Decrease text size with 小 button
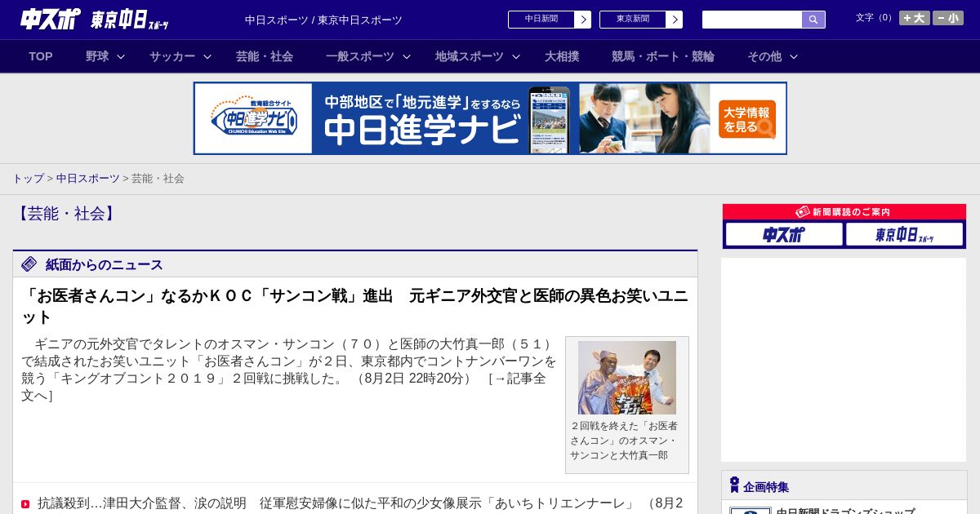The height and width of the screenshot is (514, 980). point(948,18)
